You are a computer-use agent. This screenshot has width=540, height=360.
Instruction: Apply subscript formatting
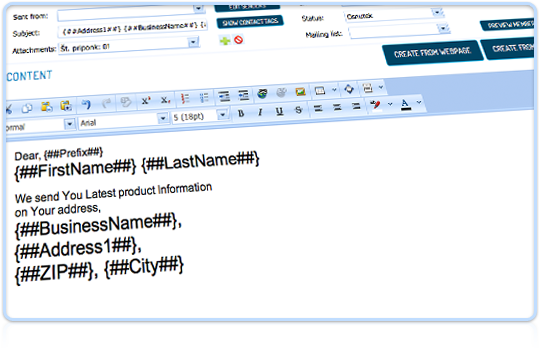pyautogui.click(x=165, y=100)
